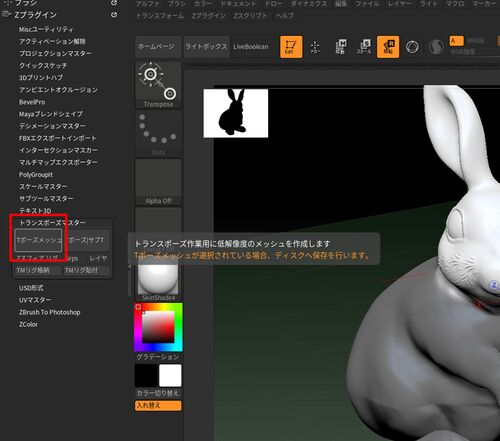Expand the サブツールマスター section
Viewport: 500px width, 441px height.
click(x=46, y=198)
